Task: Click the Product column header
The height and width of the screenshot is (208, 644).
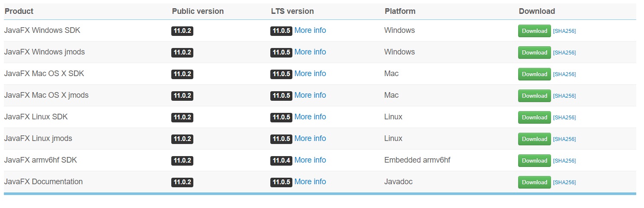Action: (x=19, y=11)
